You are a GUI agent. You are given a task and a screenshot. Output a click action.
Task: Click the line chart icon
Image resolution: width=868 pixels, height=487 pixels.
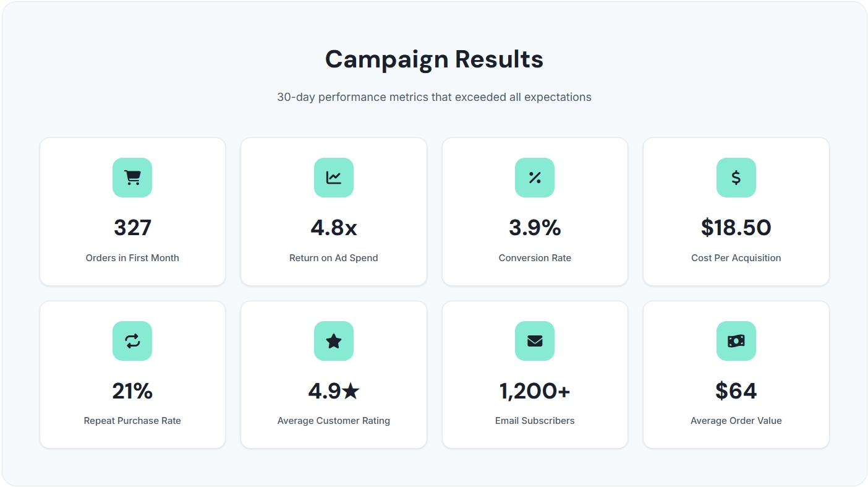(334, 178)
